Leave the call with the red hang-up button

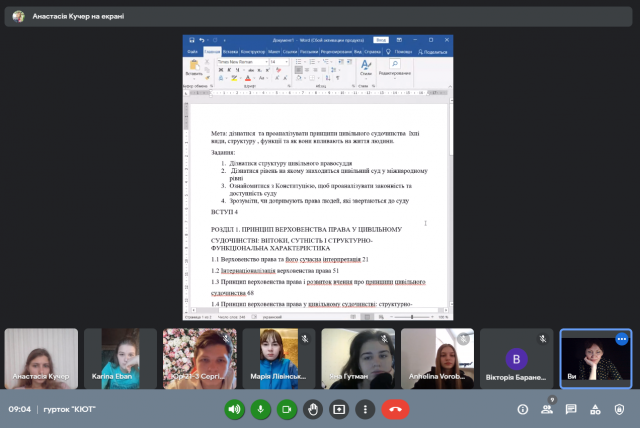click(395, 409)
